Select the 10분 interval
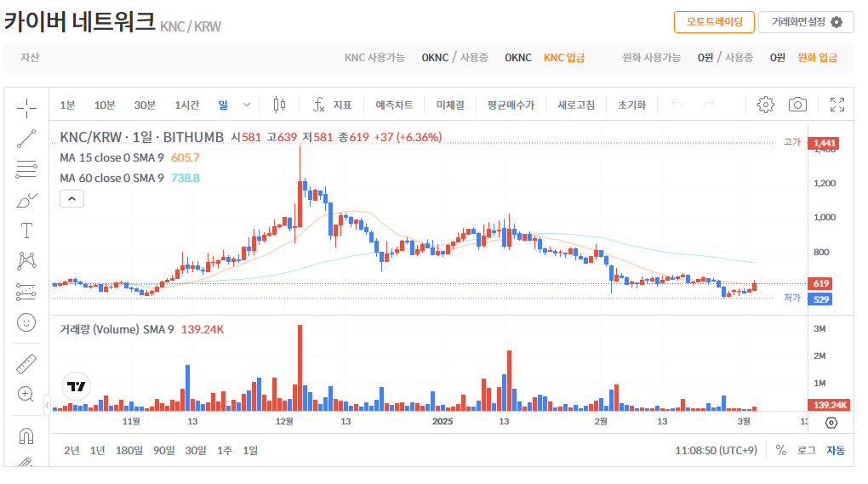The image size is (868, 484). (x=105, y=105)
